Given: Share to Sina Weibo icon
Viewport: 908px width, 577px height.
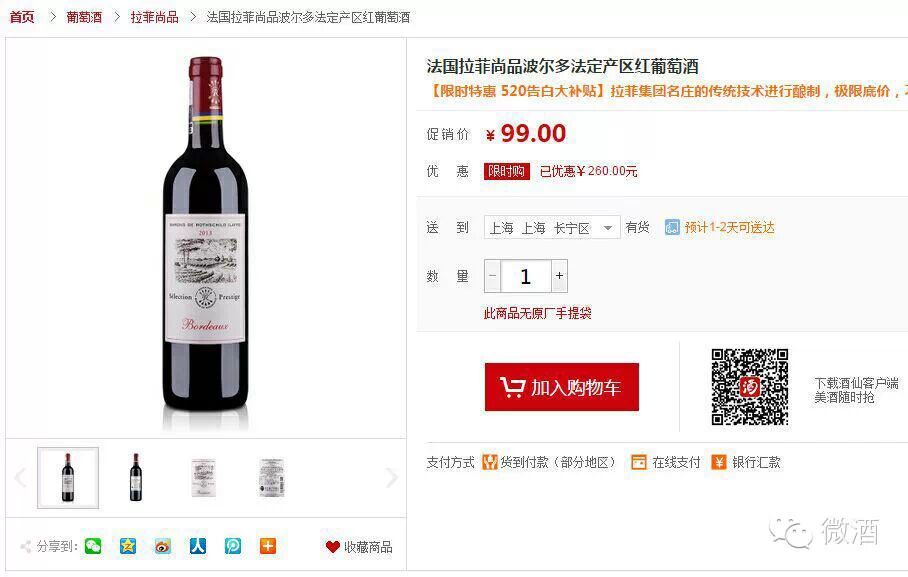Looking at the screenshot, I should click(163, 546).
